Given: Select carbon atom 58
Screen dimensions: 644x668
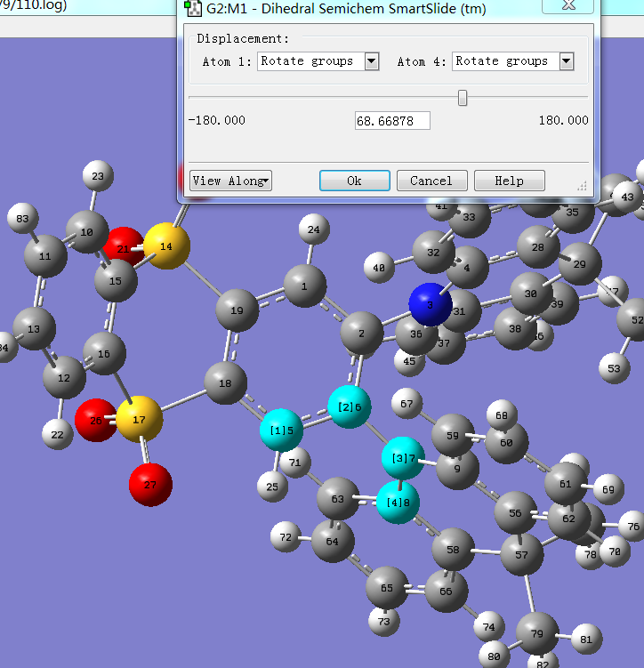Looking at the screenshot, I should (x=453, y=550).
